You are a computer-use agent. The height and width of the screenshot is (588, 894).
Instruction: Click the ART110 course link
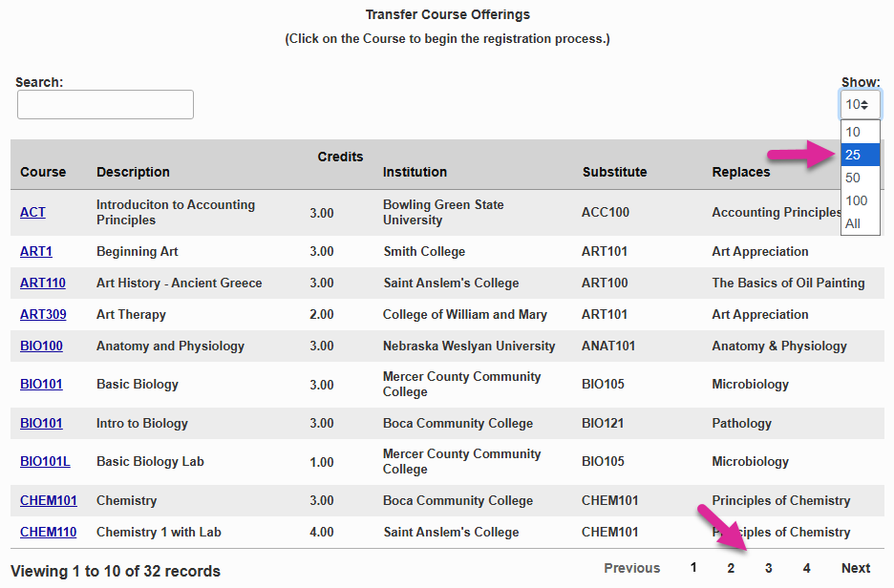[x=43, y=283]
